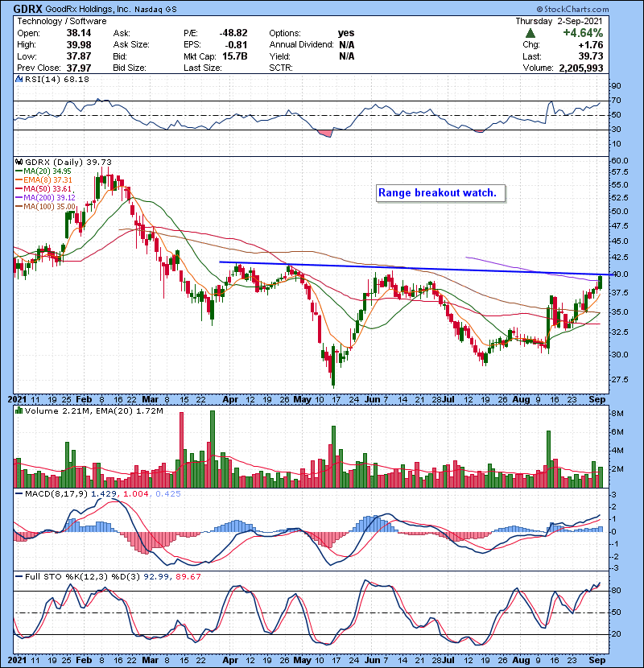Click the 60.0 price axis label

tap(620, 161)
